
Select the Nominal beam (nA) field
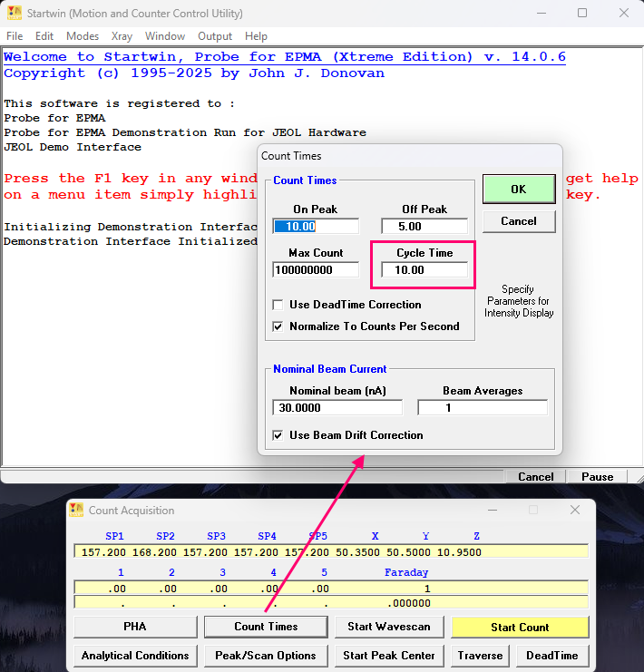pos(337,408)
